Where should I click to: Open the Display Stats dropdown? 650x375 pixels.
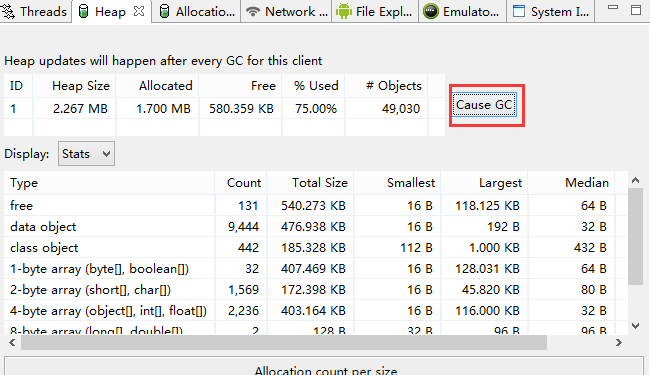point(86,154)
